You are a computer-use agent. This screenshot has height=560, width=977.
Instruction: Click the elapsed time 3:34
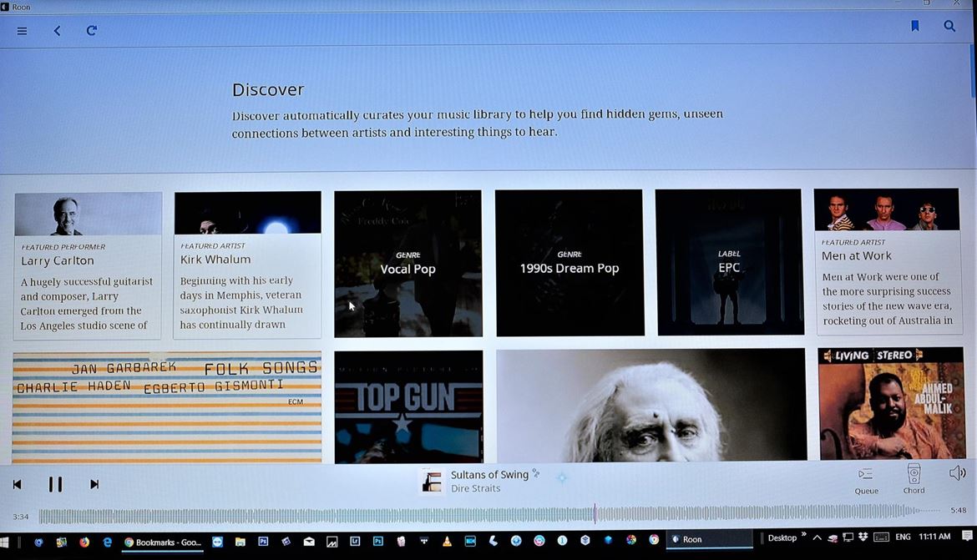click(21, 517)
